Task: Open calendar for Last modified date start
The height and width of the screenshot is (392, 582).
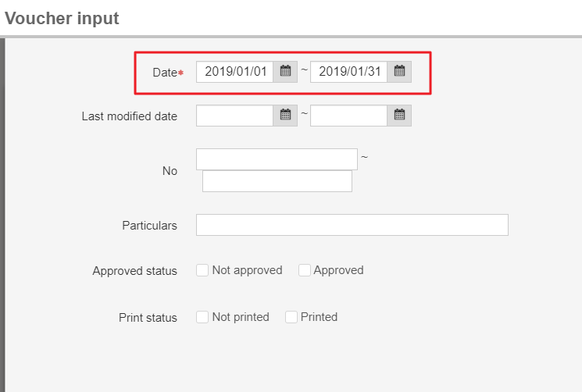Action: (x=285, y=116)
